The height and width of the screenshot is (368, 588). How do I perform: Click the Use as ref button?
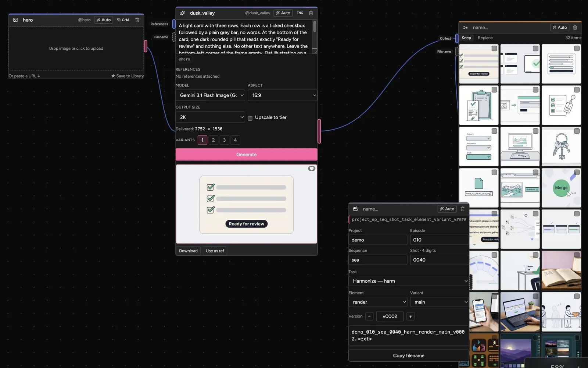[215, 251]
